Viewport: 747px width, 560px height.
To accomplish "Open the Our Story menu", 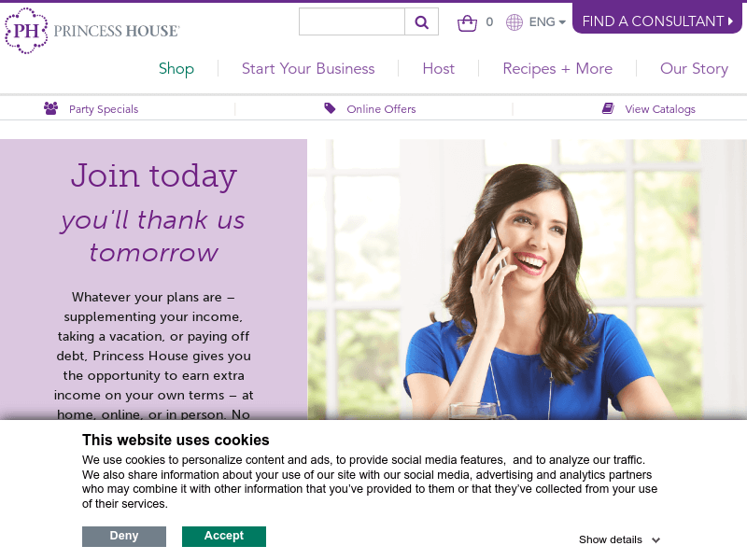I will [694, 68].
